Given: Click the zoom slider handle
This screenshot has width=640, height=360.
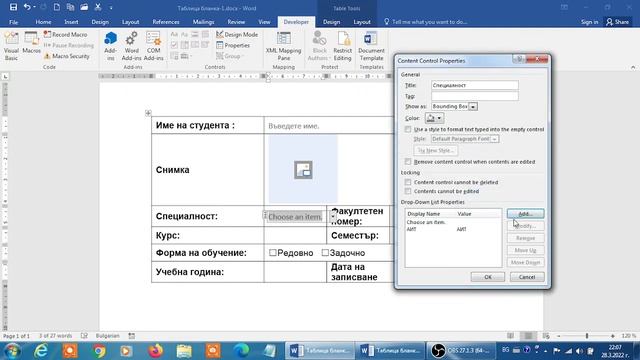Looking at the screenshot, I should click(587, 336).
